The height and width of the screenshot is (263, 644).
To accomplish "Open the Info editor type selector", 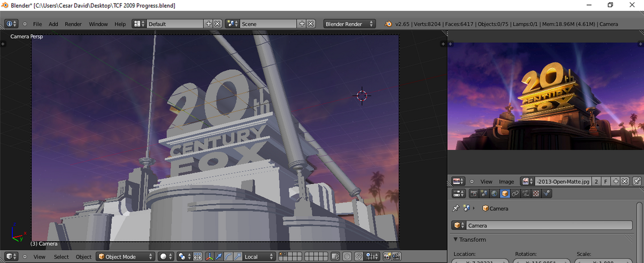I will (12, 24).
